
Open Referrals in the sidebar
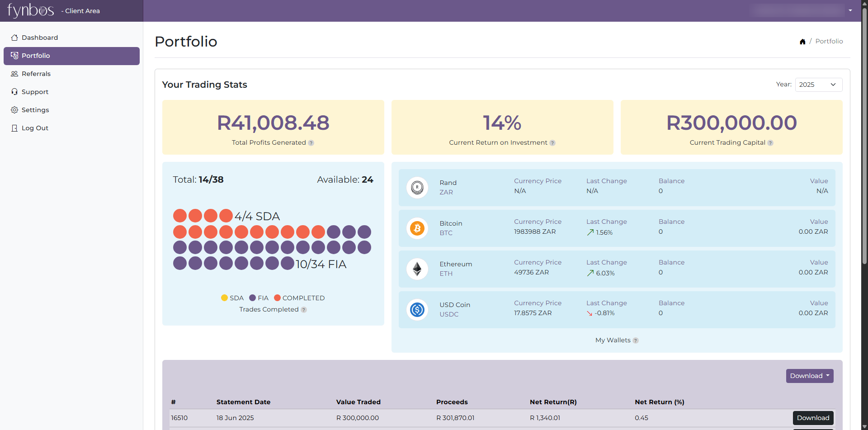coord(36,74)
